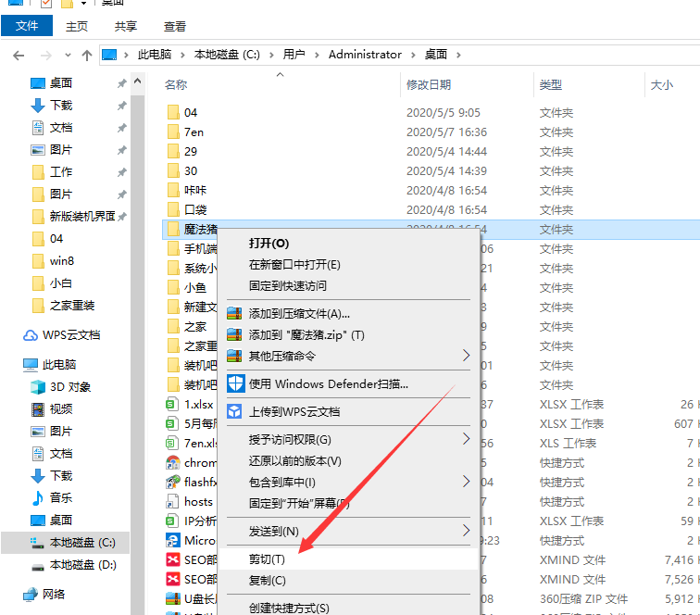Viewport: 700px width, 615px height.
Task: Click the forward navigation arrow
Action: pos(45,56)
